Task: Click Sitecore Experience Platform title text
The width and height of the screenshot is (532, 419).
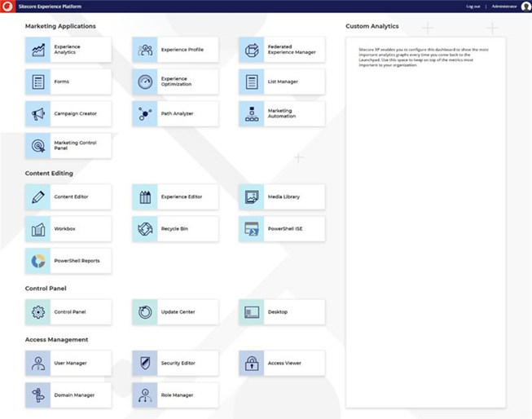Action: [50, 7]
